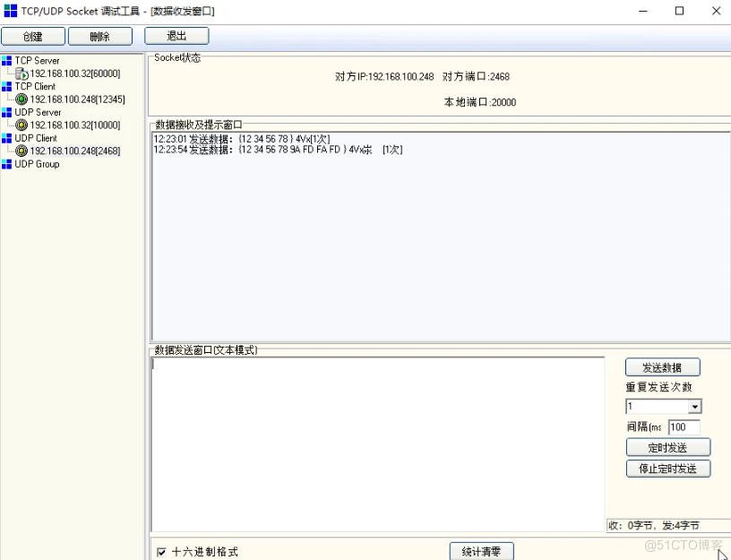
Task: Click the 删除 button
Action: (99, 36)
